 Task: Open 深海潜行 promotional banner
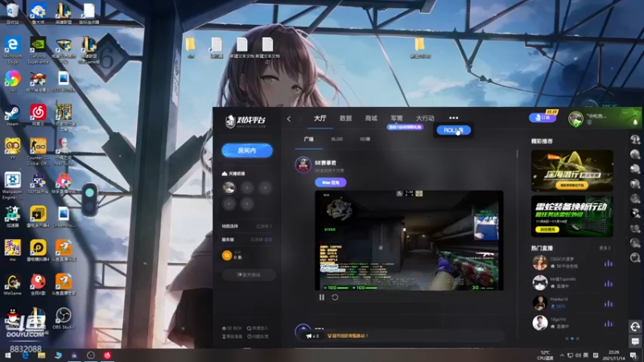point(572,171)
